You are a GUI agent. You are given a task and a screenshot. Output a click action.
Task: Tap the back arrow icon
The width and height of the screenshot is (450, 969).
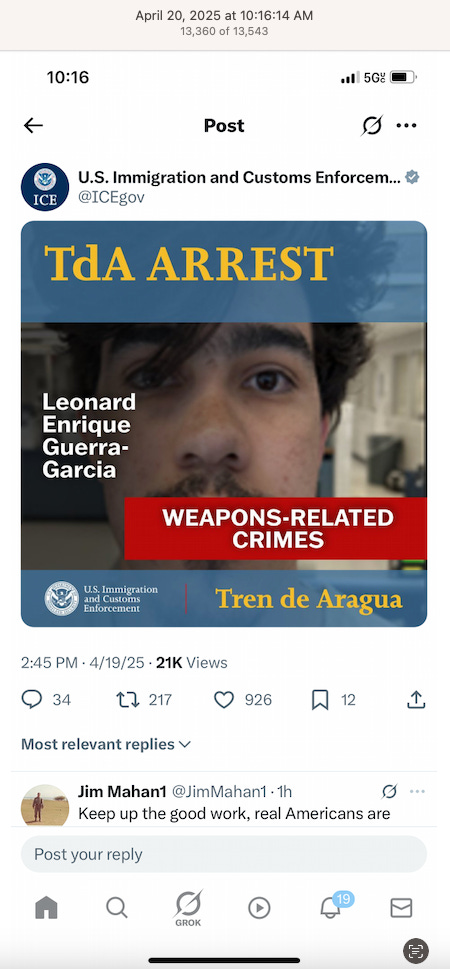[33, 125]
